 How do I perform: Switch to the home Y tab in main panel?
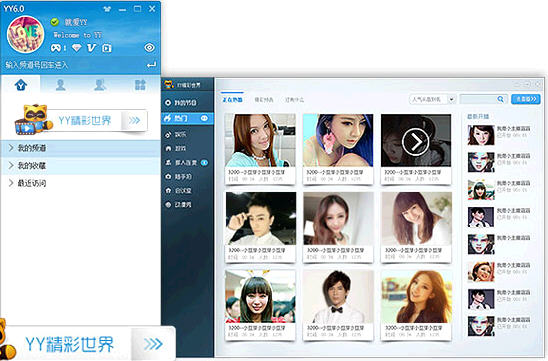[21, 85]
